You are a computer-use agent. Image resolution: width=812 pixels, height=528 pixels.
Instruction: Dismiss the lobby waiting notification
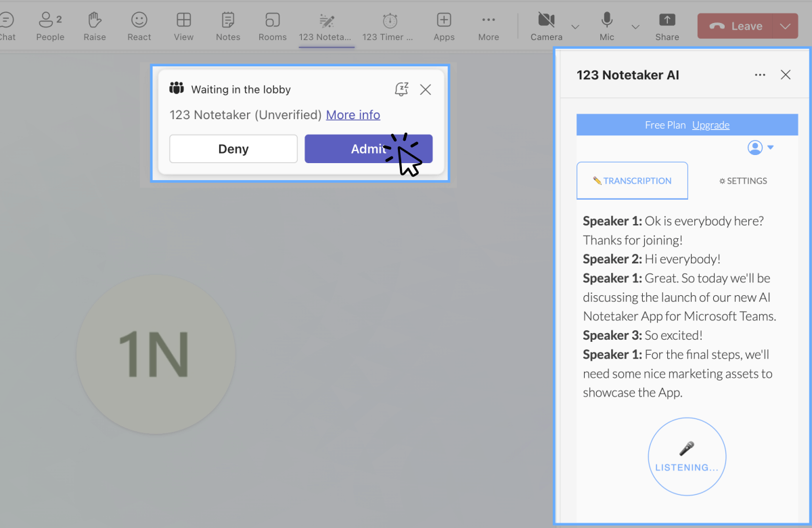click(426, 89)
